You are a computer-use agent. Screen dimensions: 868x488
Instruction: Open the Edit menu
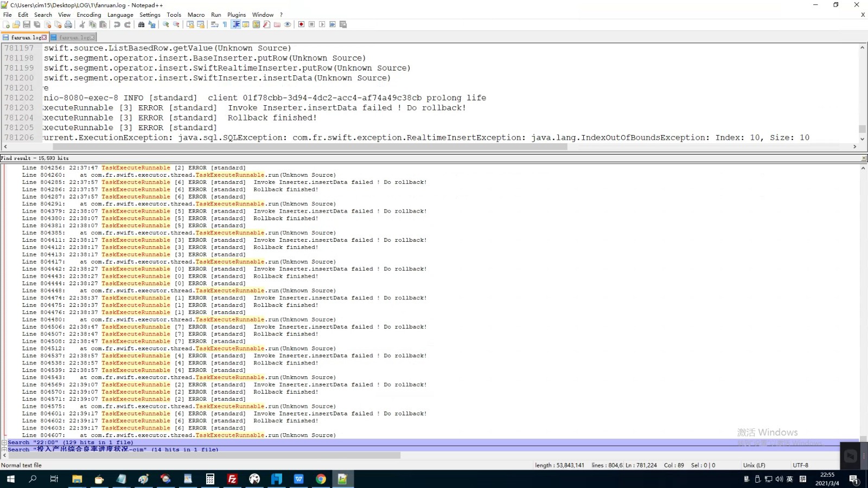click(x=23, y=15)
